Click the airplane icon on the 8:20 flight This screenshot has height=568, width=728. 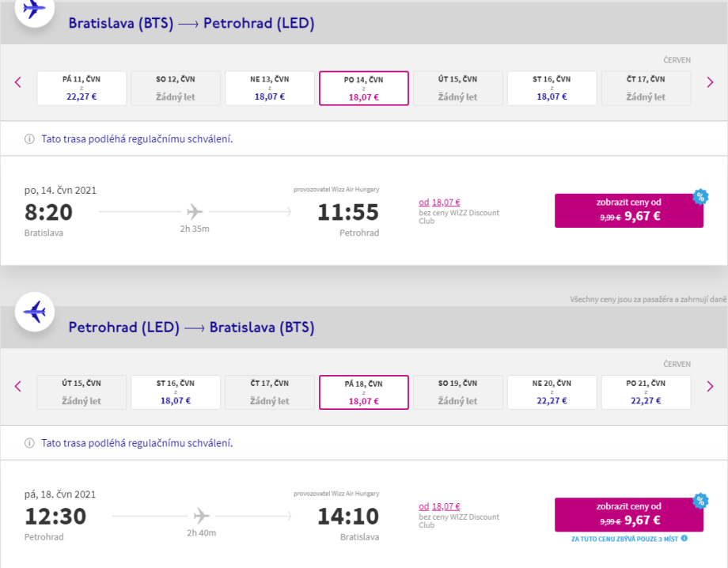[195, 212]
